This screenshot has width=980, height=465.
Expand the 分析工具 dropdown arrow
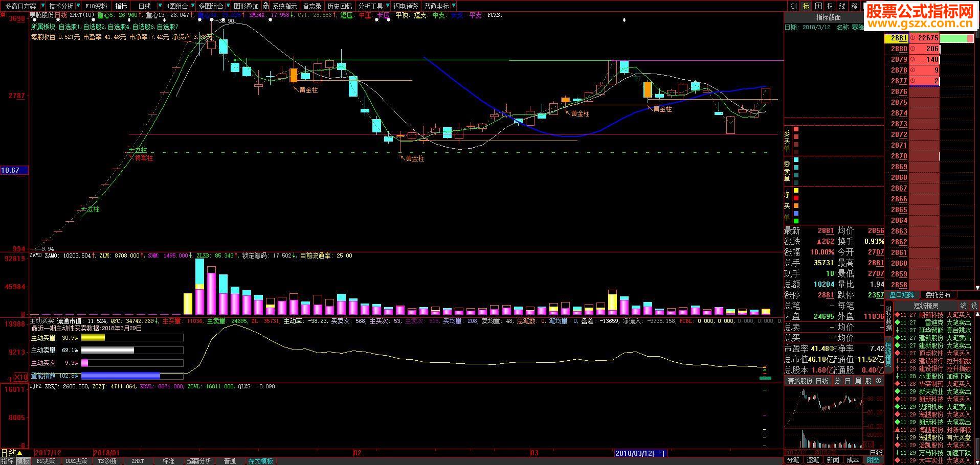point(387,6)
